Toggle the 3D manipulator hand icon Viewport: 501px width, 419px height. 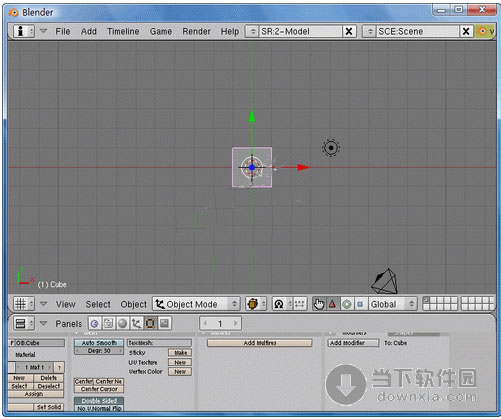[319, 304]
